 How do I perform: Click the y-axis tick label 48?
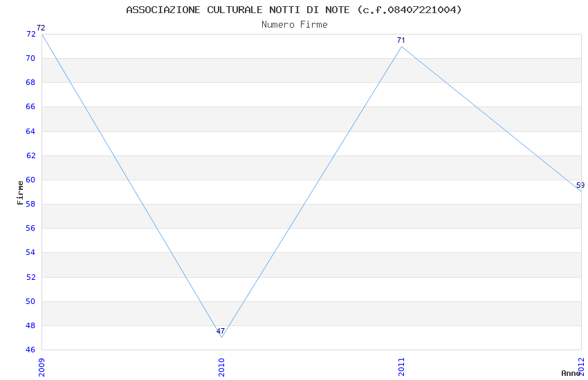tap(30, 325)
